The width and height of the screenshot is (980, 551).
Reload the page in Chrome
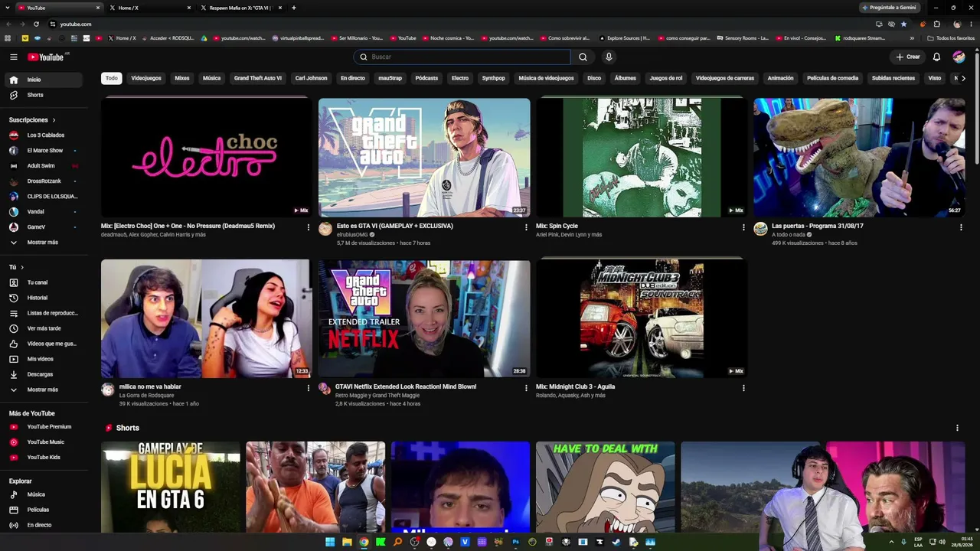coord(36,24)
